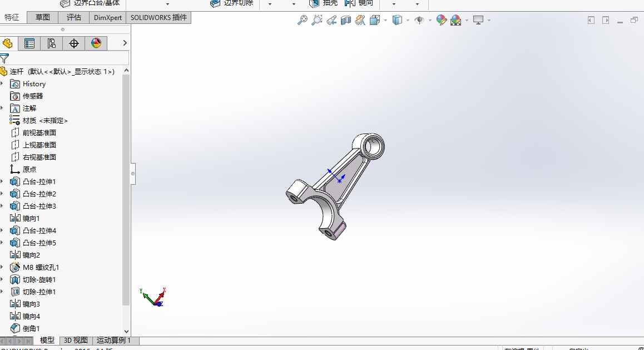Switch to the SOLIDWORKS 插件 tab
Viewport: 644px width, 350px height.
pyautogui.click(x=158, y=17)
